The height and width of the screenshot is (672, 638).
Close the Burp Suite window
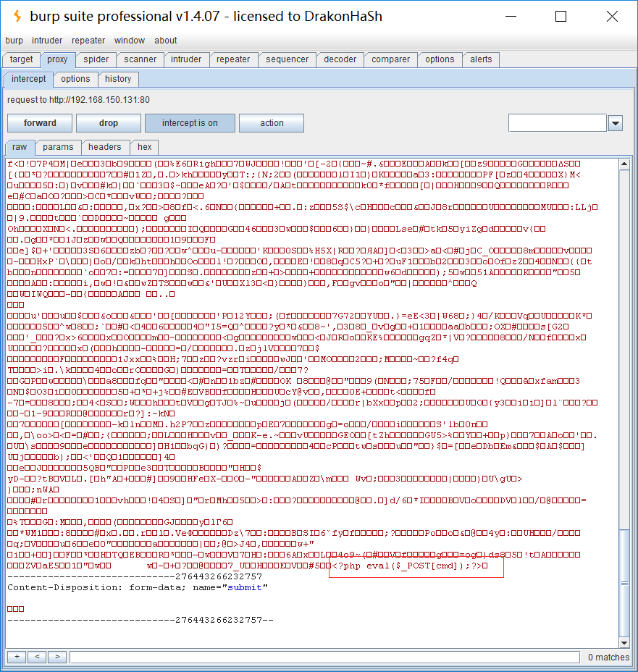click(612, 16)
